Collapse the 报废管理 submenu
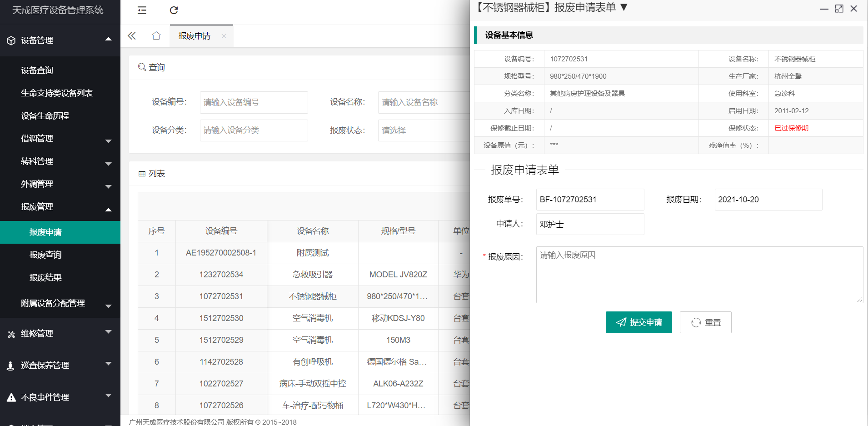Viewport: 868px width, 426px height. 108,210
